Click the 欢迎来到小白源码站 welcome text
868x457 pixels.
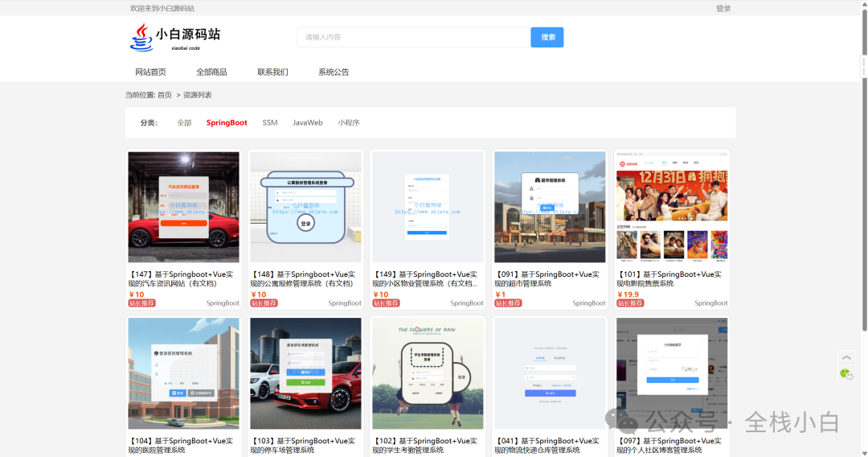click(162, 8)
